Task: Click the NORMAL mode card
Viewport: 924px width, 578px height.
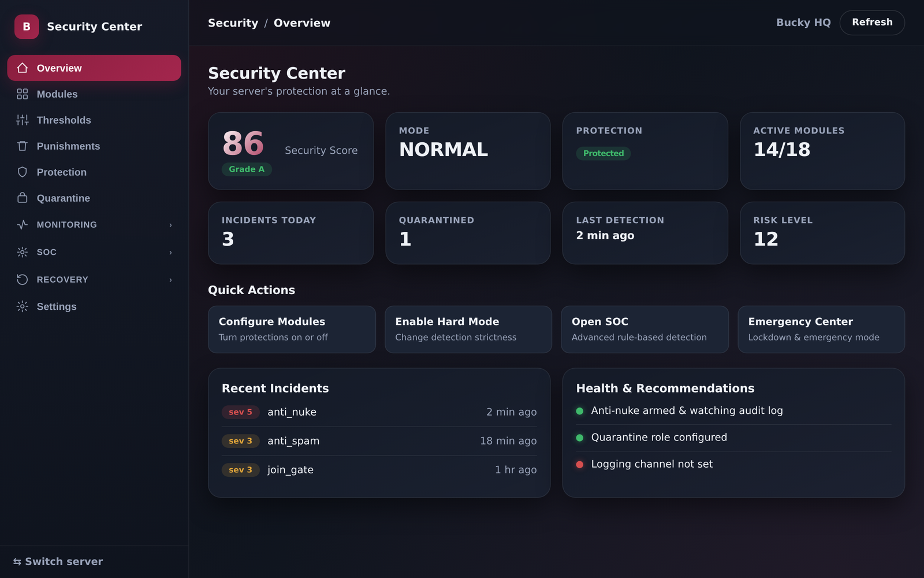Action: (x=468, y=151)
